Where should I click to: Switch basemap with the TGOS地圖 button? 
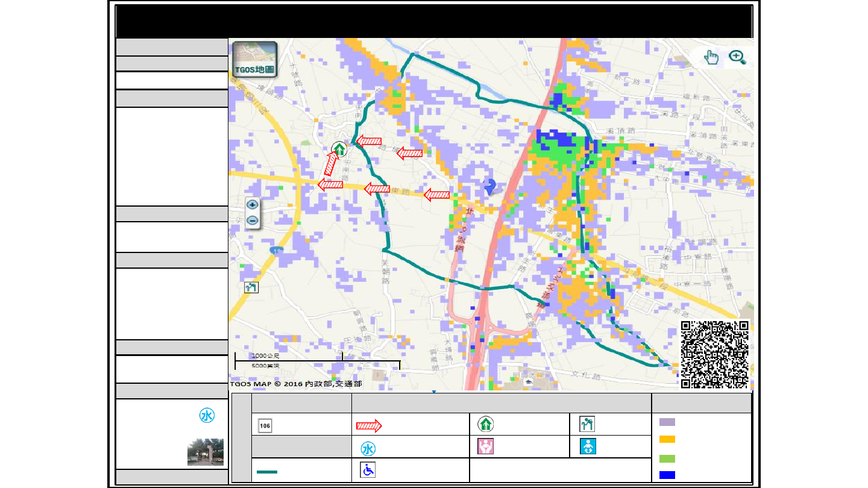pyautogui.click(x=254, y=59)
